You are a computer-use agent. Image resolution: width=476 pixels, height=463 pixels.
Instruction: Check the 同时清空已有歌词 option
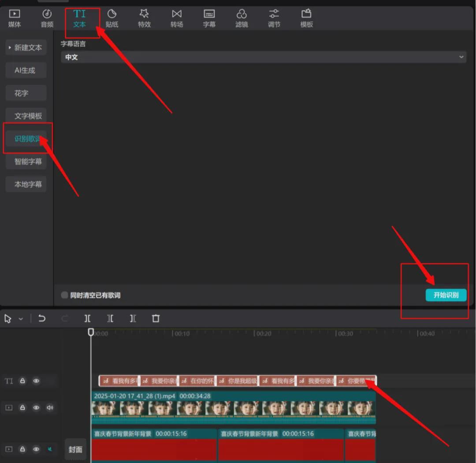[x=65, y=295]
